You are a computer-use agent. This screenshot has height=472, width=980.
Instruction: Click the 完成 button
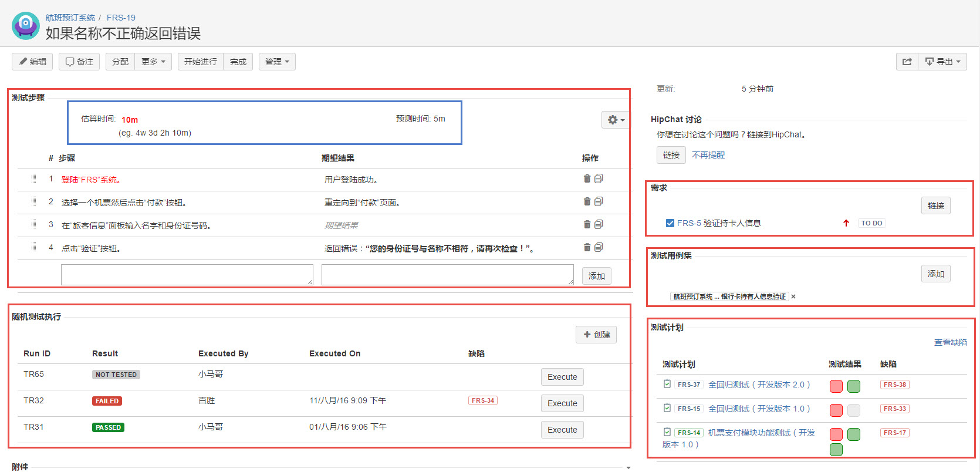[x=238, y=62]
